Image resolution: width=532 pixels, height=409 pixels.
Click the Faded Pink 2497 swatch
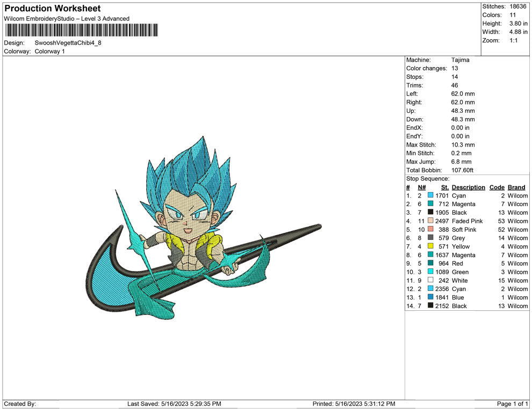pos(430,221)
